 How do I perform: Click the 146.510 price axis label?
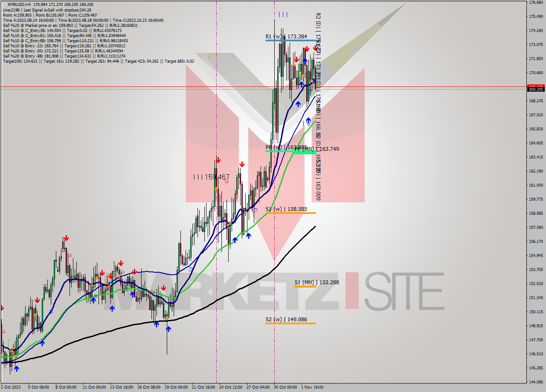[x=536, y=354]
